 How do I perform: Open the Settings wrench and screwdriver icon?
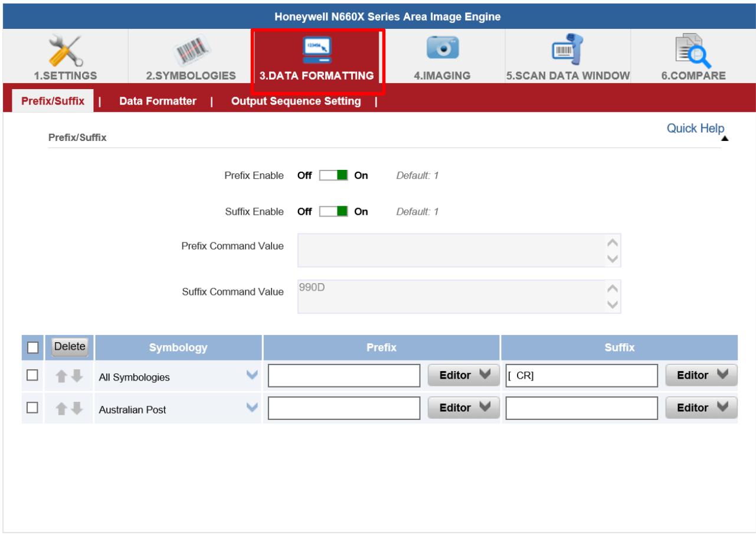coord(65,50)
